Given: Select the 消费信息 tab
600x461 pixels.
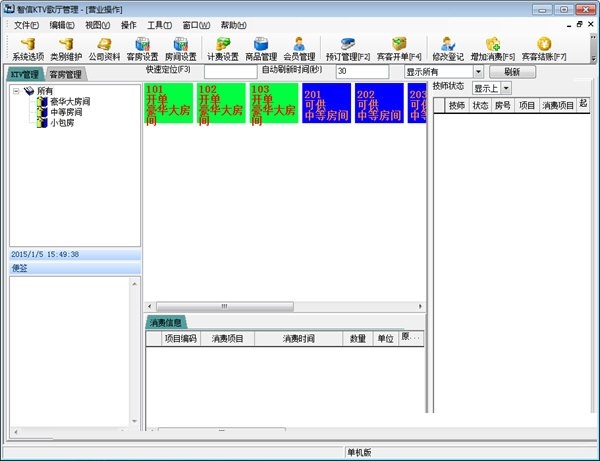Looking at the screenshot, I should [x=165, y=323].
